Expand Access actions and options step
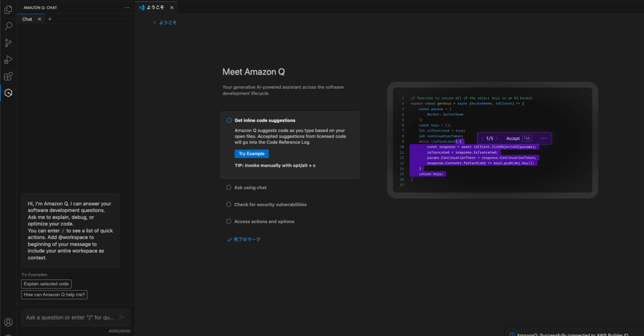This screenshot has width=644, height=336. point(264,221)
